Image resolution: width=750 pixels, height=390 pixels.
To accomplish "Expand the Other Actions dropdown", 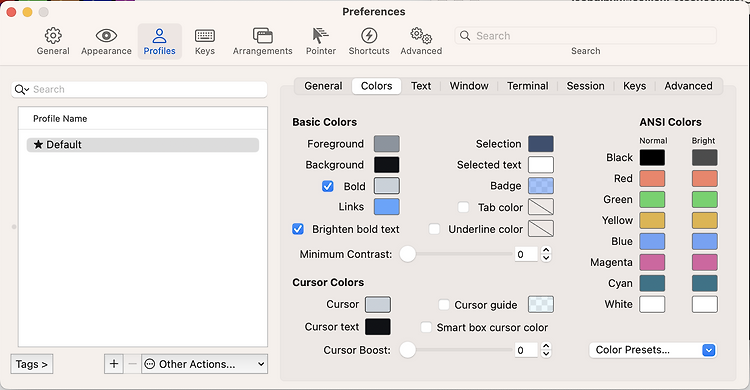I will [205, 364].
